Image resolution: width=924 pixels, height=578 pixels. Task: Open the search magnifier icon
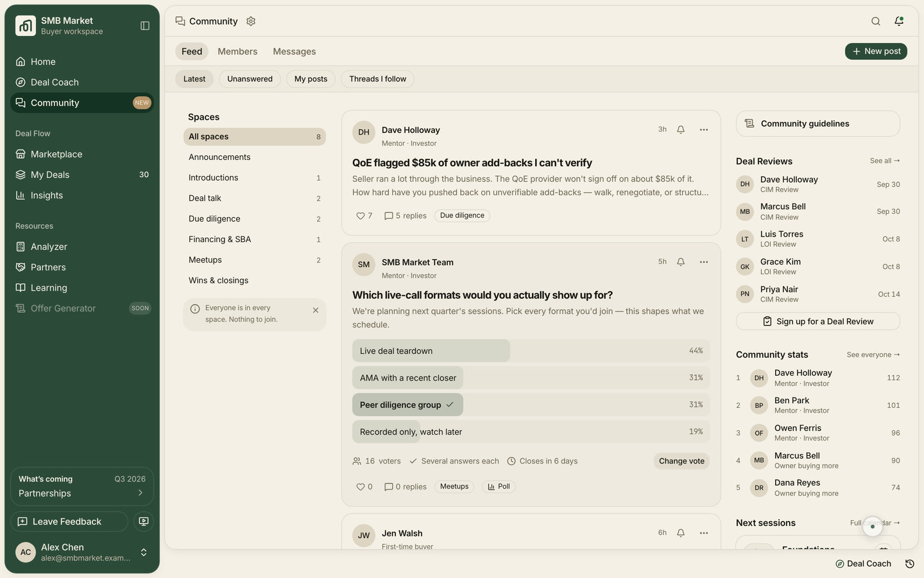point(876,21)
